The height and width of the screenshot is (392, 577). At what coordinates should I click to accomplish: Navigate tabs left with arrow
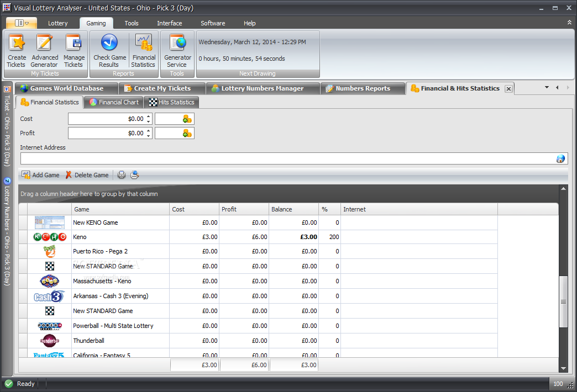(x=558, y=88)
